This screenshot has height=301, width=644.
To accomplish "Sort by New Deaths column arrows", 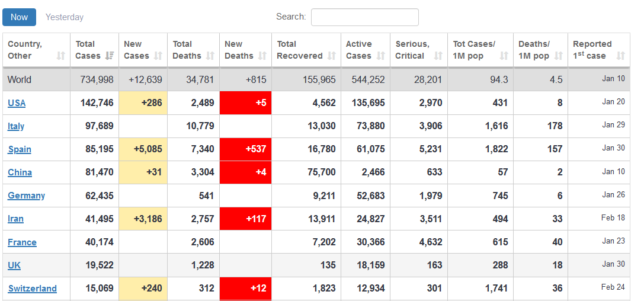I will pos(262,56).
